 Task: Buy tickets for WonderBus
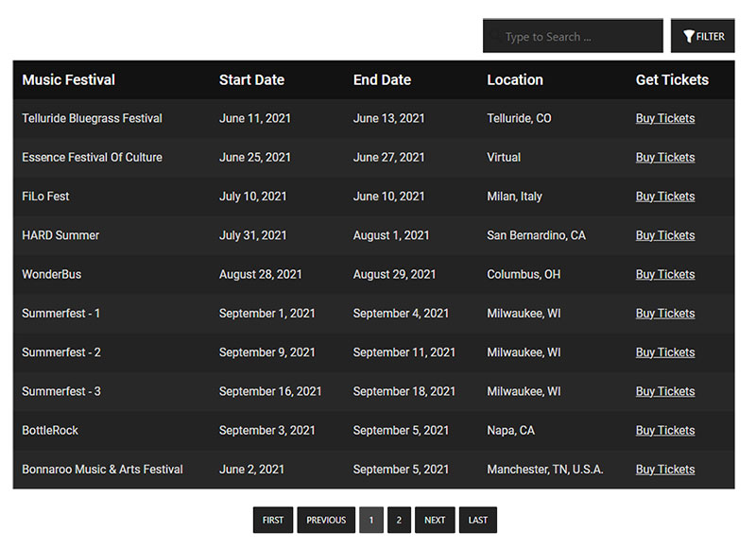[665, 275]
